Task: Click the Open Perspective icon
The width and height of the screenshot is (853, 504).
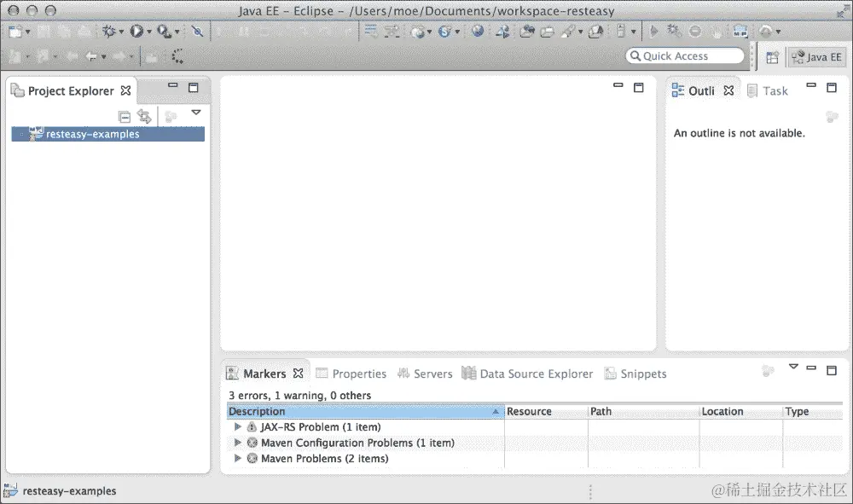Action: pos(772,57)
